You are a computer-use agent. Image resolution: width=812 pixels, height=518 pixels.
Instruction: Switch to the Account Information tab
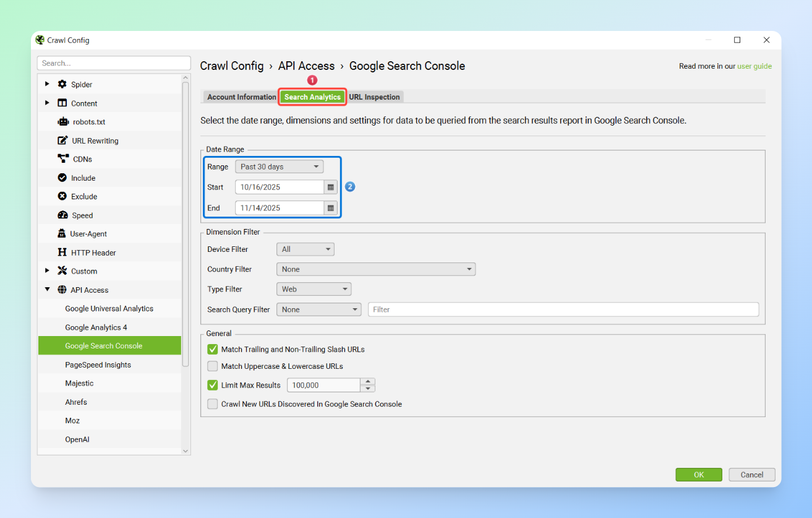click(241, 97)
